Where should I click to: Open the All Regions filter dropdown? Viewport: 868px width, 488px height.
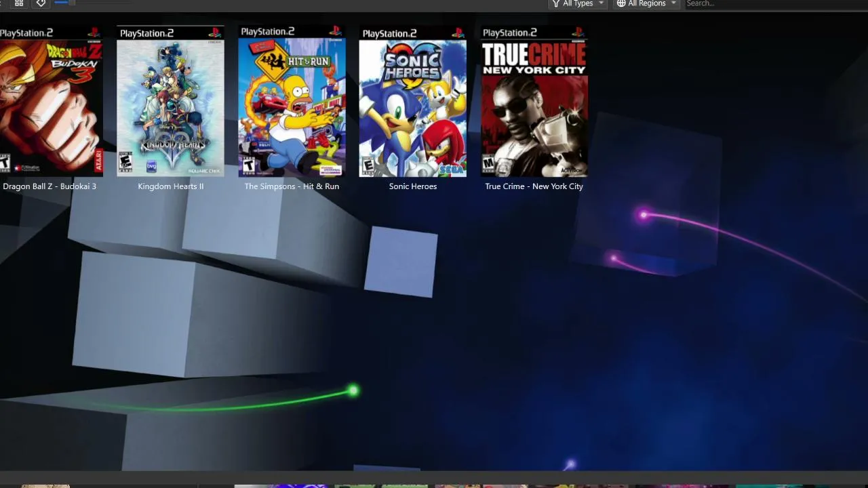(x=646, y=3)
